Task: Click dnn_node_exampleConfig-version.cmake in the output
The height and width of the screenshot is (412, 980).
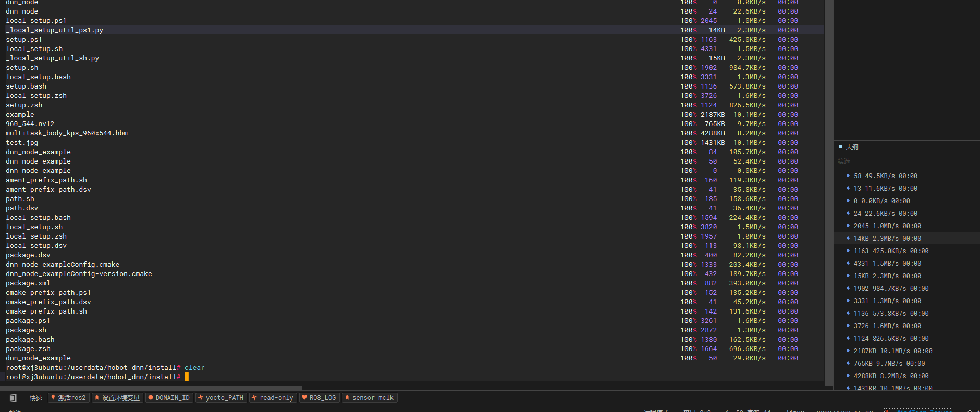Action: coord(79,274)
